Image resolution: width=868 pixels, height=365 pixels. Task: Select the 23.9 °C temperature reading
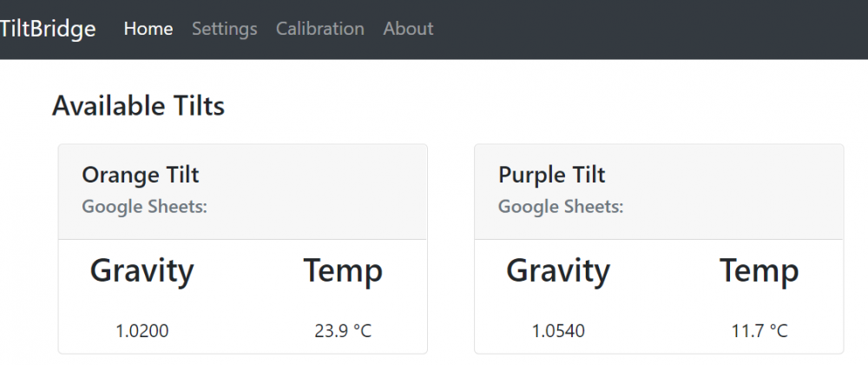343,330
